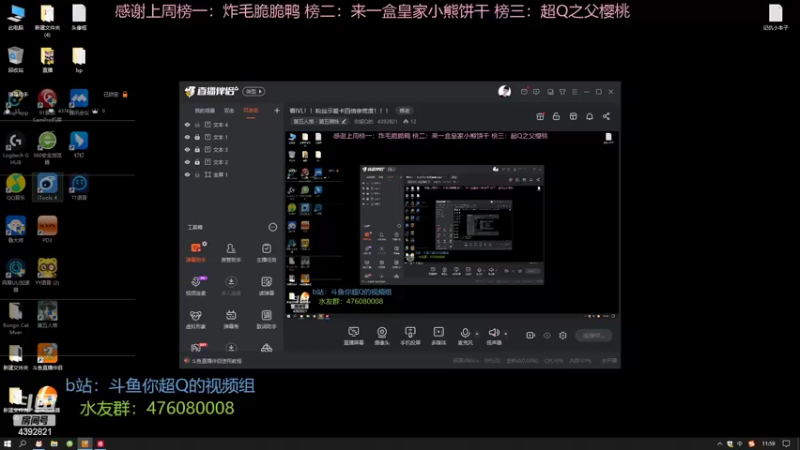
Task: Select the 全屏 1 source row
Action: (232, 174)
